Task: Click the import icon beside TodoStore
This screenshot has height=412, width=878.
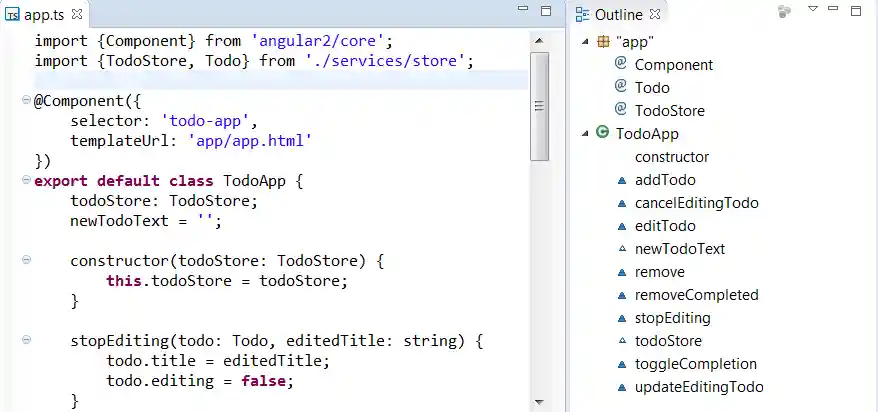Action: 620,109
